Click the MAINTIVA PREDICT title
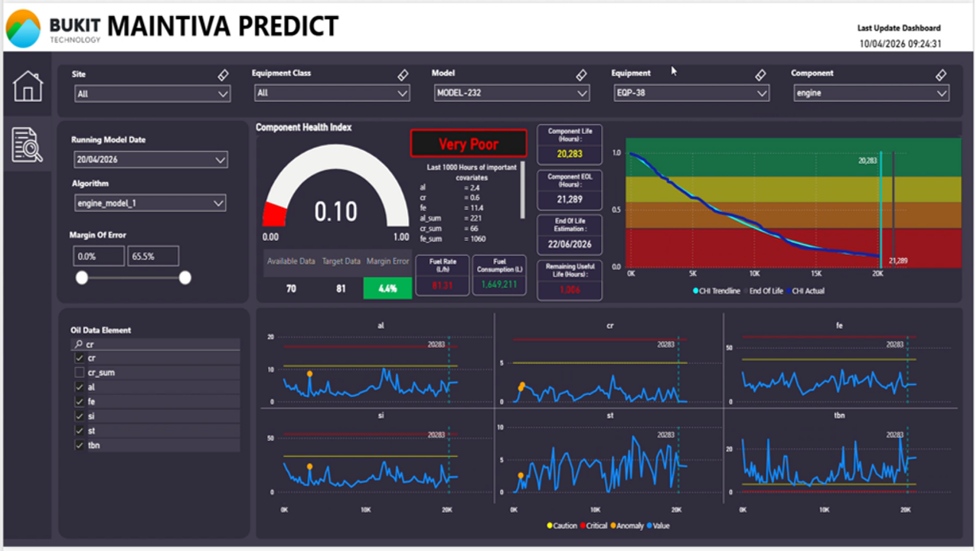This screenshot has height=551, width=980. (223, 26)
